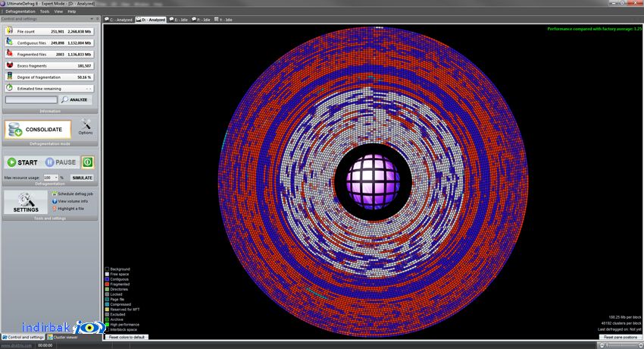The image size is (644, 349).
Task: Open the Tools menu
Action: (45, 11)
